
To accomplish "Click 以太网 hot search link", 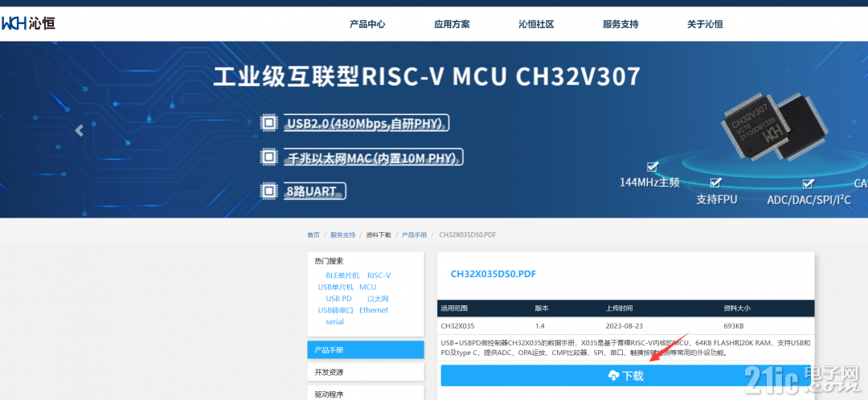I will point(378,299).
